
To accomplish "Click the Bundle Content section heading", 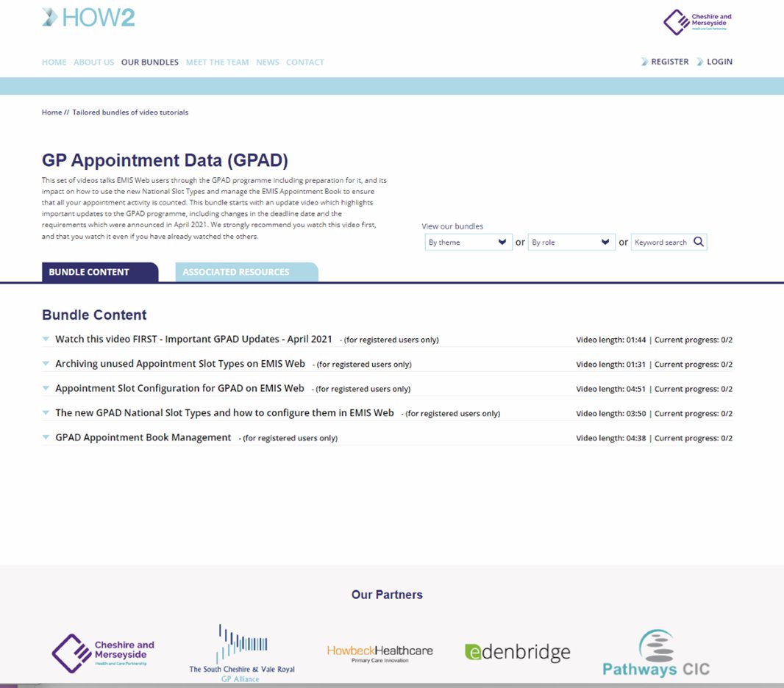I will 94,315.
